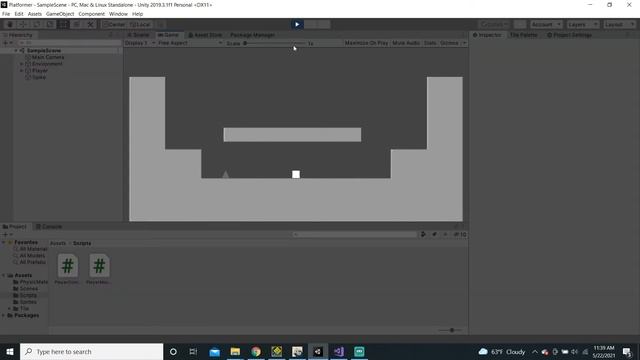Open the Free Aspect dropdown
This screenshot has height=360, width=640.
click(190, 43)
